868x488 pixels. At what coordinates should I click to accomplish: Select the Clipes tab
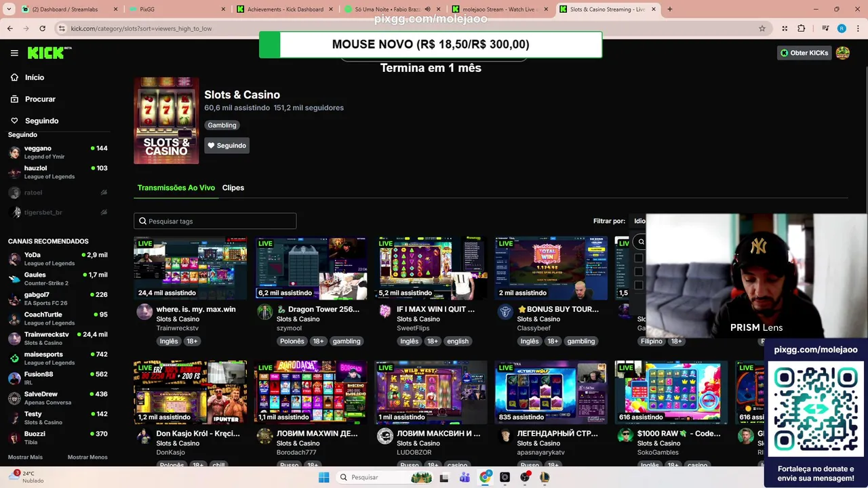point(233,188)
